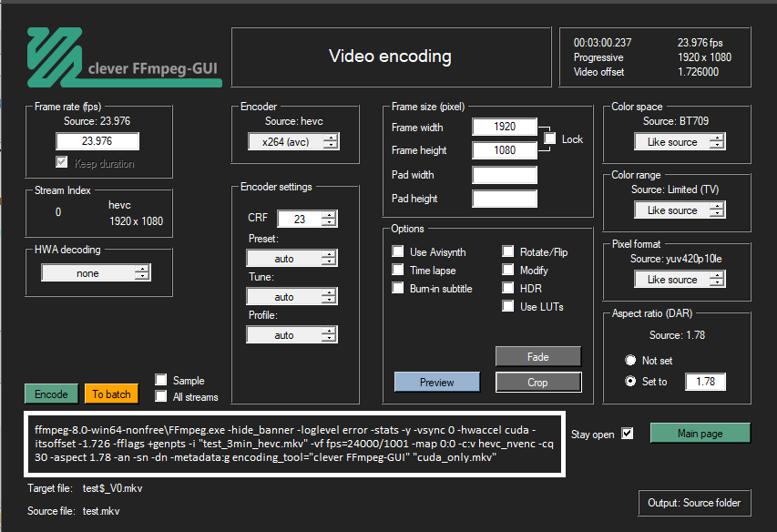This screenshot has height=532, width=777.
Task: Click the aspect ratio 1.78 field
Action: [705, 381]
